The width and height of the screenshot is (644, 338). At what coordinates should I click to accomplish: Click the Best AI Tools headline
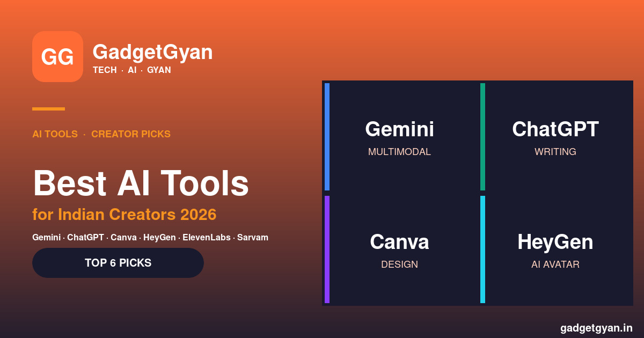point(141,183)
